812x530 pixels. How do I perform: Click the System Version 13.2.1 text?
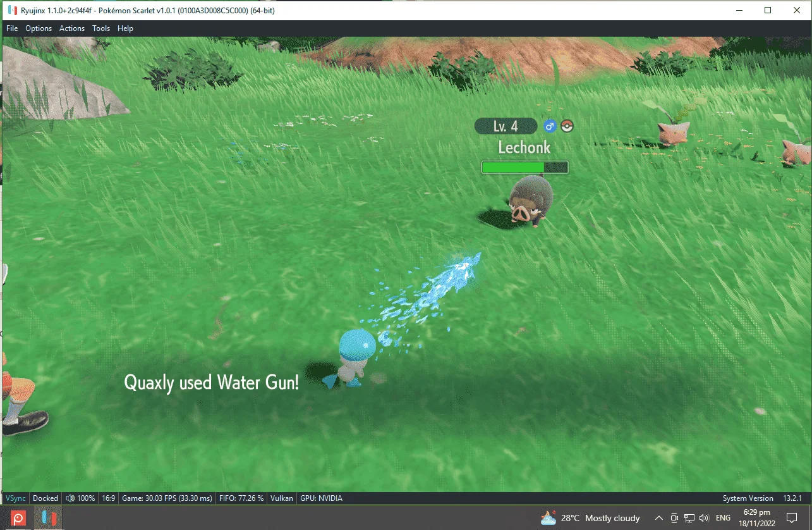point(762,498)
